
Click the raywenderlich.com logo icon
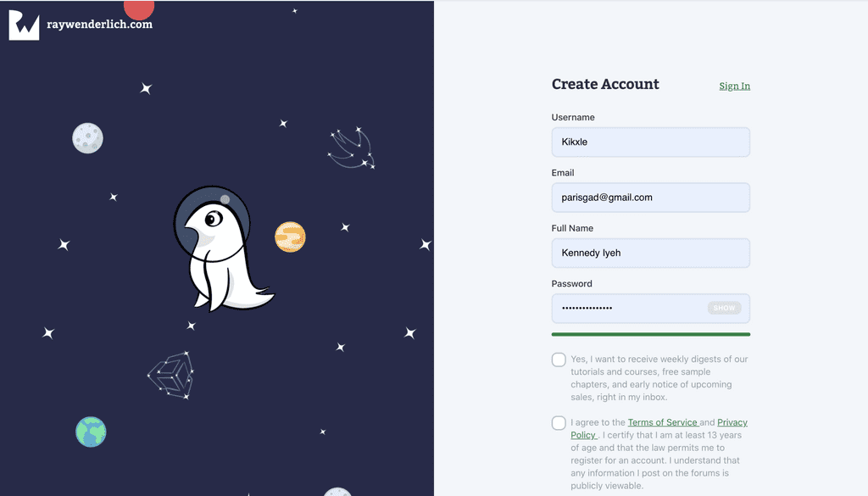tap(24, 25)
